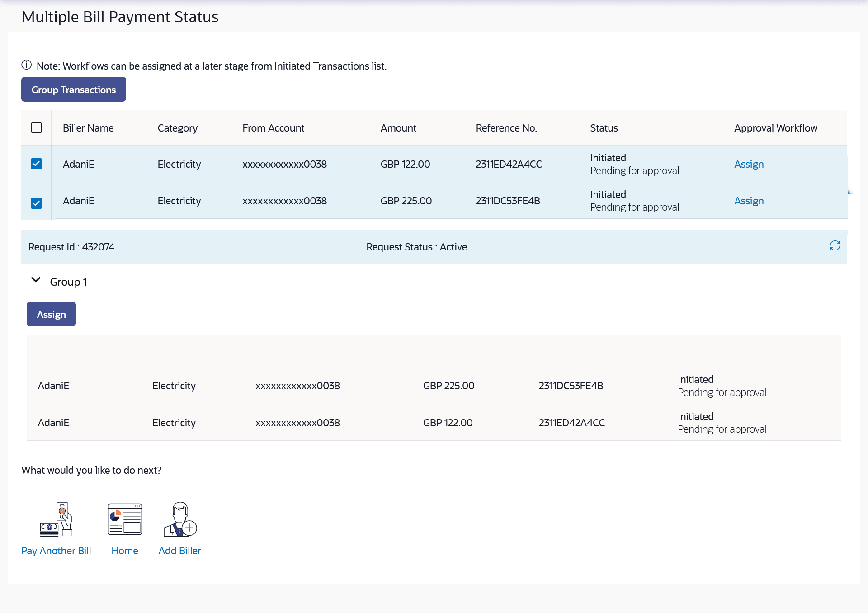The width and height of the screenshot is (868, 613).
Task: Click Assign link for reference 2311DC53FE4B
Action: (749, 201)
